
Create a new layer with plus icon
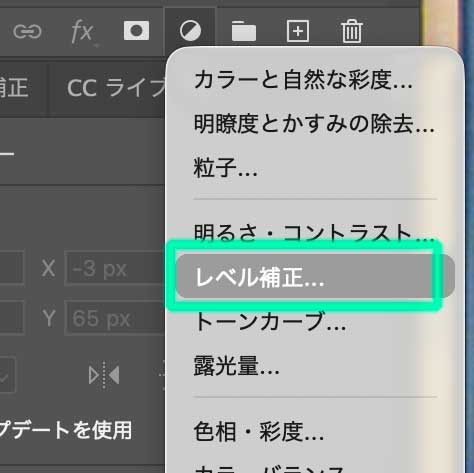(x=298, y=31)
